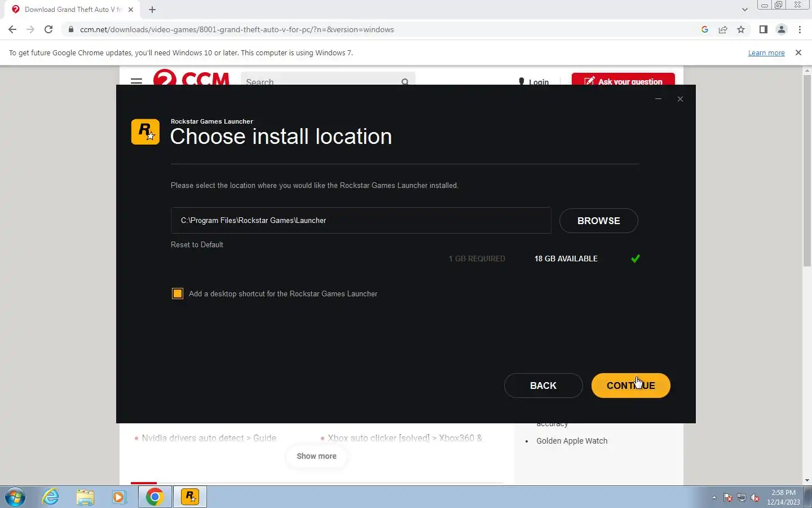Close the Download Grand Theft Auto V tab

[x=131, y=10]
